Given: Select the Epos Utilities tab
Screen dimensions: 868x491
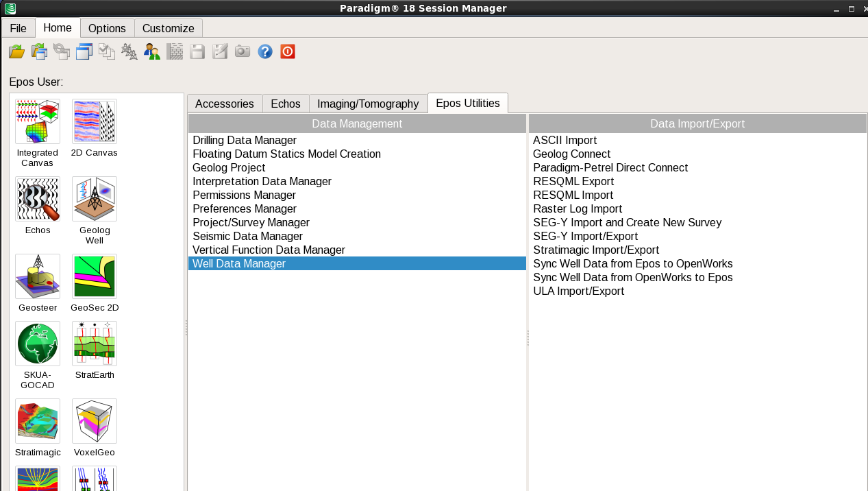Looking at the screenshot, I should (468, 103).
